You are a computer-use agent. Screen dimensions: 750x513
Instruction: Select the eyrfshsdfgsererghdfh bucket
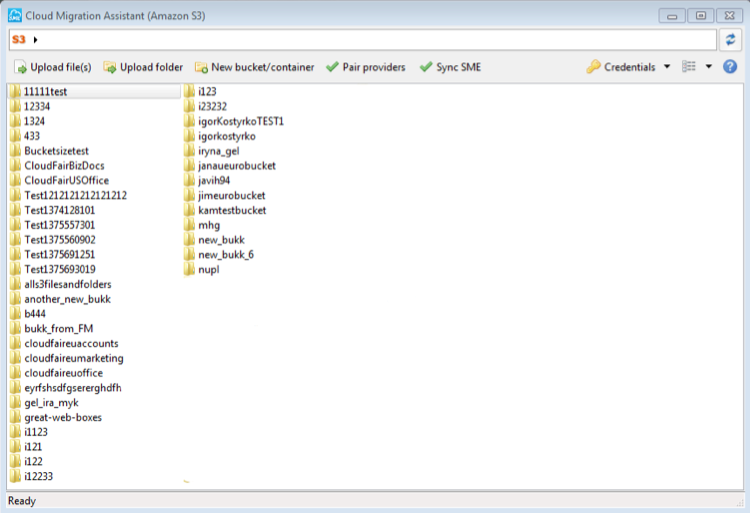point(73,387)
